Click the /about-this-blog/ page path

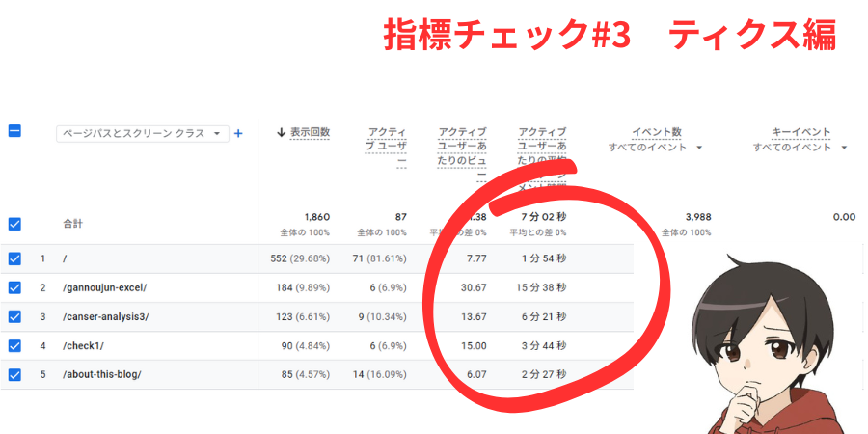(x=102, y=374)
